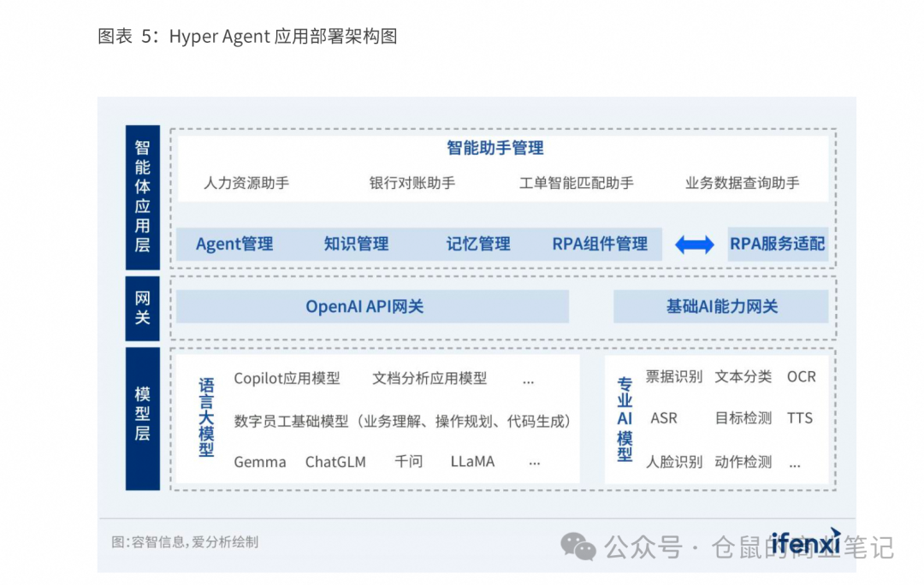Click the 智能体应用层 vertical label
Viewport: 924px width, 585px height.
click(x=143, y=197)
